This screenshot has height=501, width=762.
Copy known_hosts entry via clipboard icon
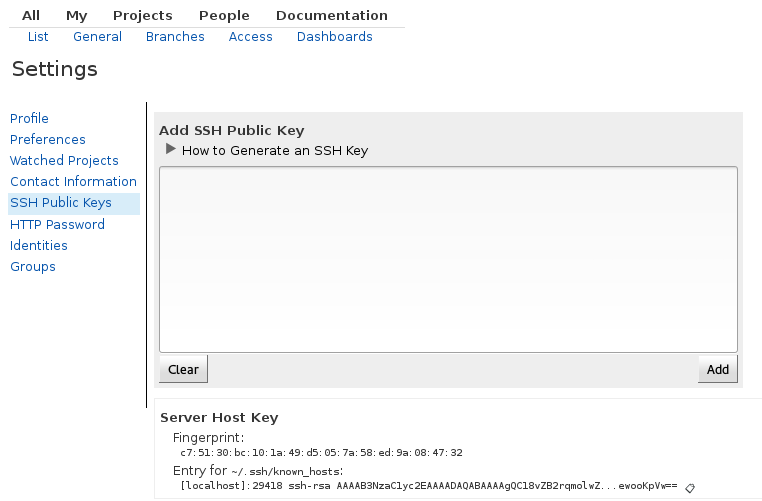pos(690,488)
